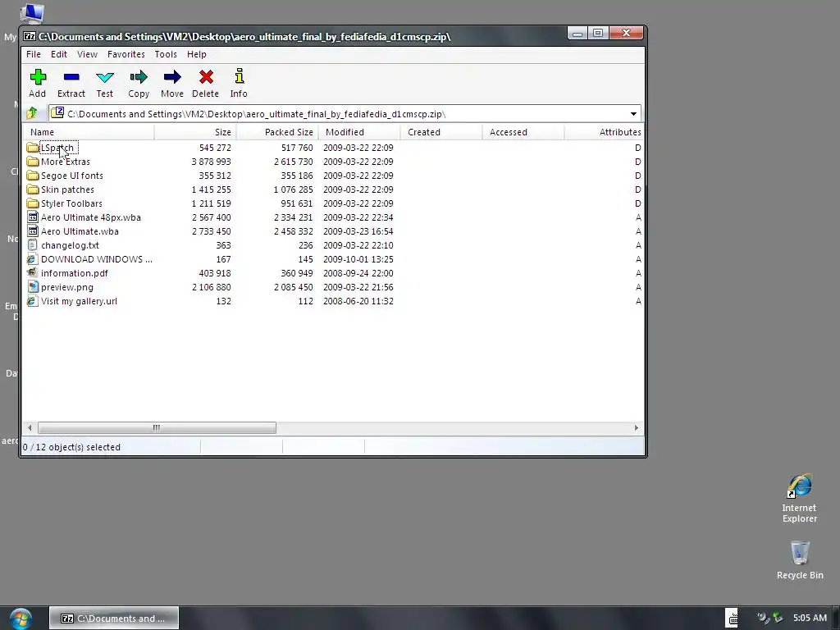
Task: Click the taskbar clock showing 5:05 AM
Action: pyautogui.click(x=810, y=618)
